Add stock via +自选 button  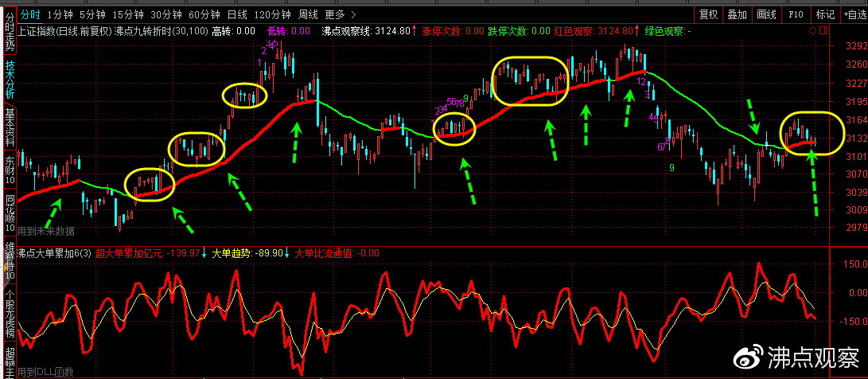[854, 14]
